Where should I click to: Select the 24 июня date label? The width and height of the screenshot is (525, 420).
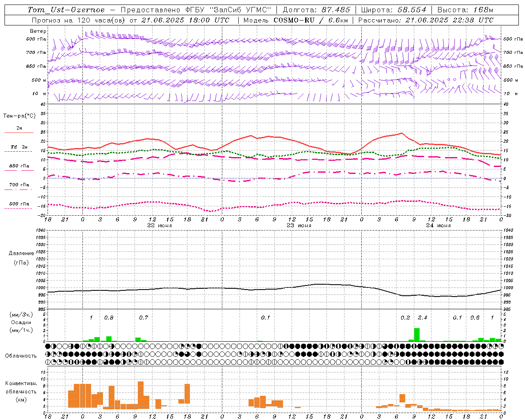[438, 226]
